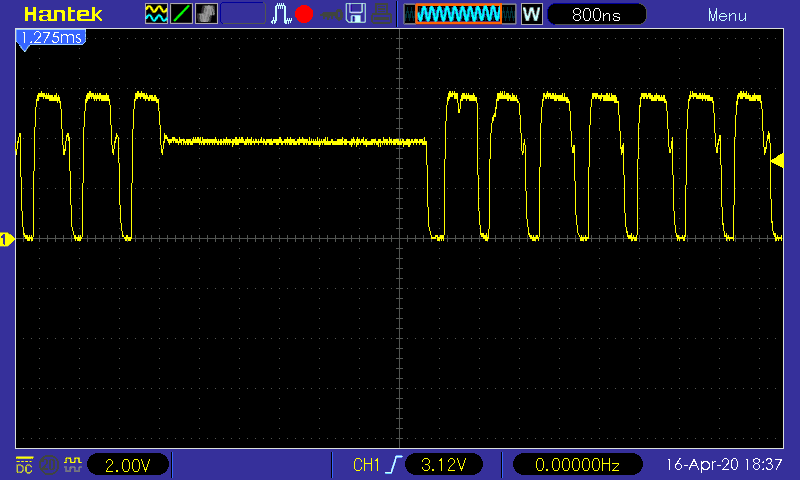
Task: Click the floppy disk save icon
Action: point(356,14)
